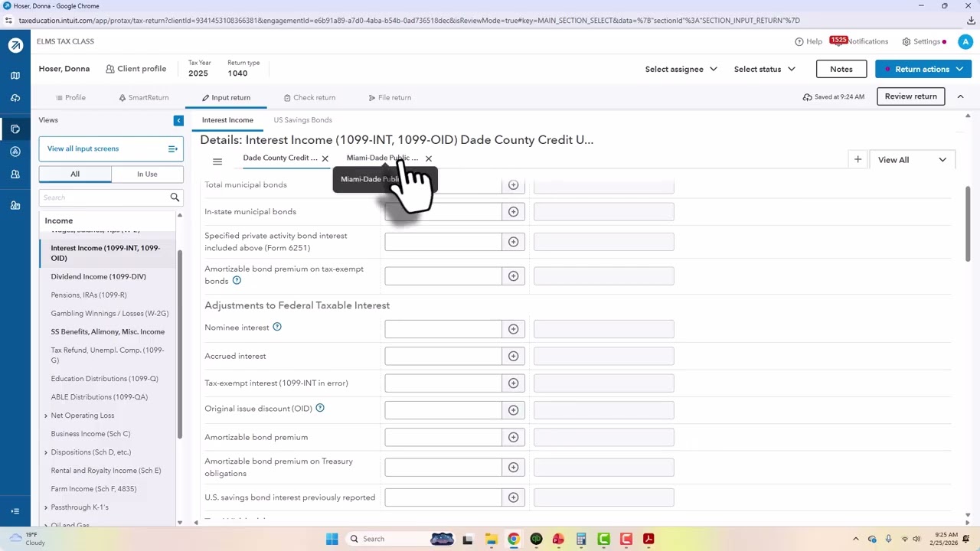Collapse header with chevron beside Review return
Image resolution: width=980 pixels, height=551 pixels.
click(961, 96)
